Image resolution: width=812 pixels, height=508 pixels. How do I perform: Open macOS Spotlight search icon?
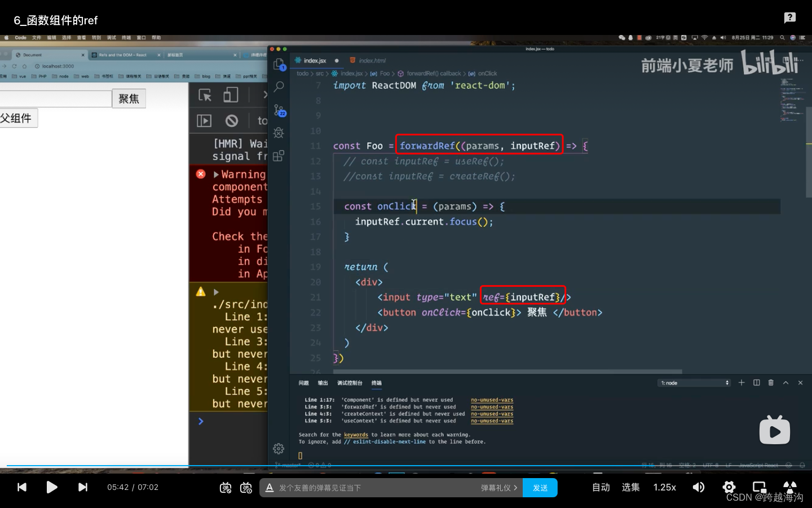click(782, 38)
